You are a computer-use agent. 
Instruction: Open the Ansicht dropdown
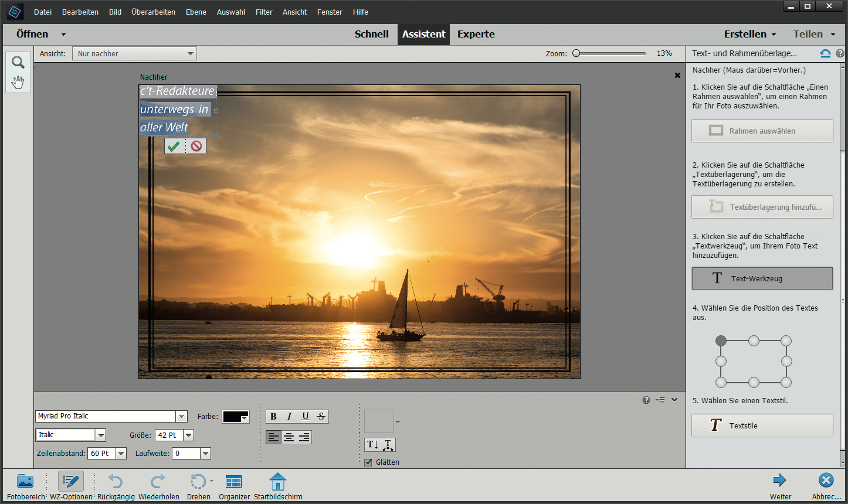coord(134,54)
